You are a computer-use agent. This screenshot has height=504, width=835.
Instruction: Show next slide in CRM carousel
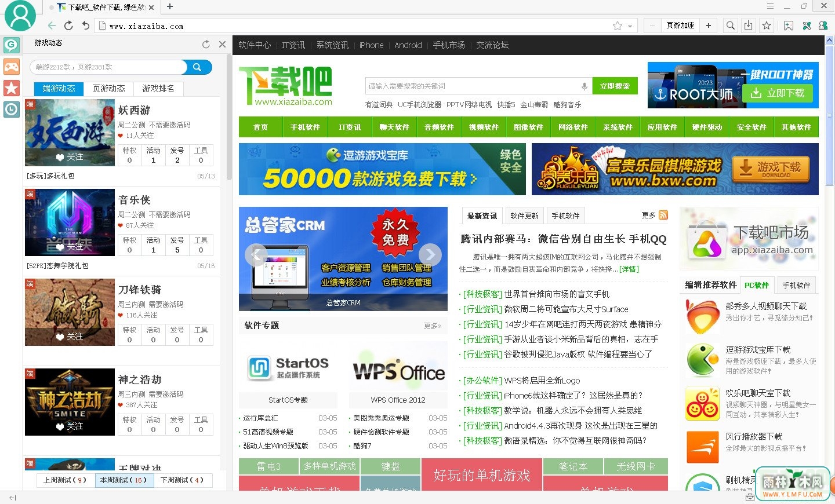point(430,255)
